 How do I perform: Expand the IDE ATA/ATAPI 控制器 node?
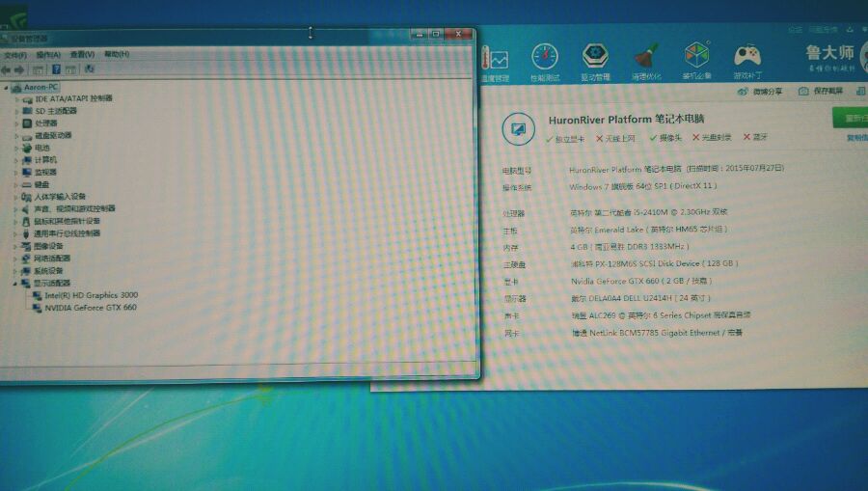click(x=17, y=99)
